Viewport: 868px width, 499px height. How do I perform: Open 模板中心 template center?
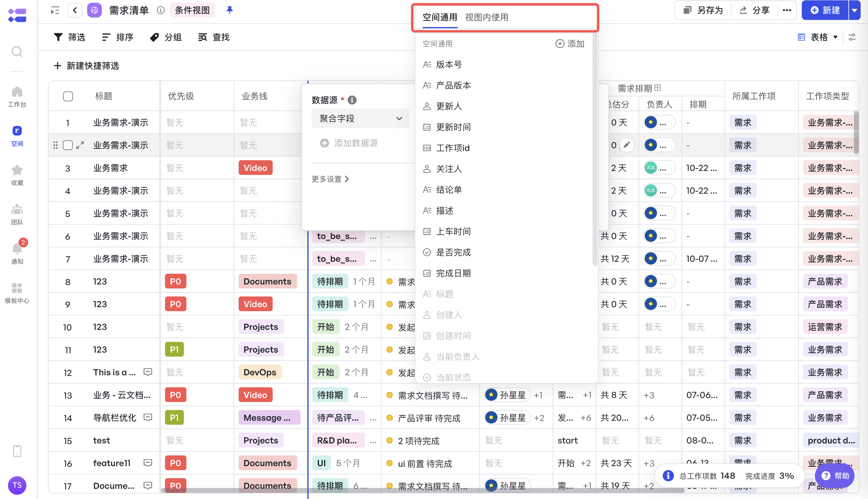pyautogui.click(x=17, y=293)
